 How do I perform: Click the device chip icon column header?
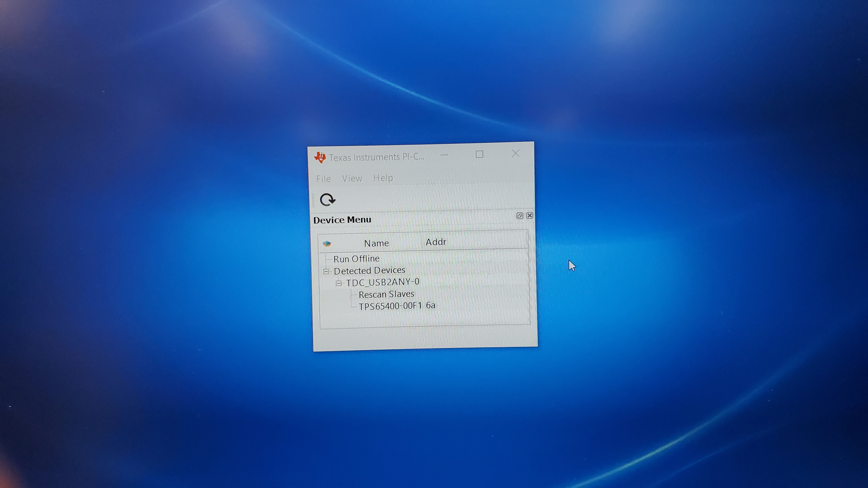click(327, 244)
